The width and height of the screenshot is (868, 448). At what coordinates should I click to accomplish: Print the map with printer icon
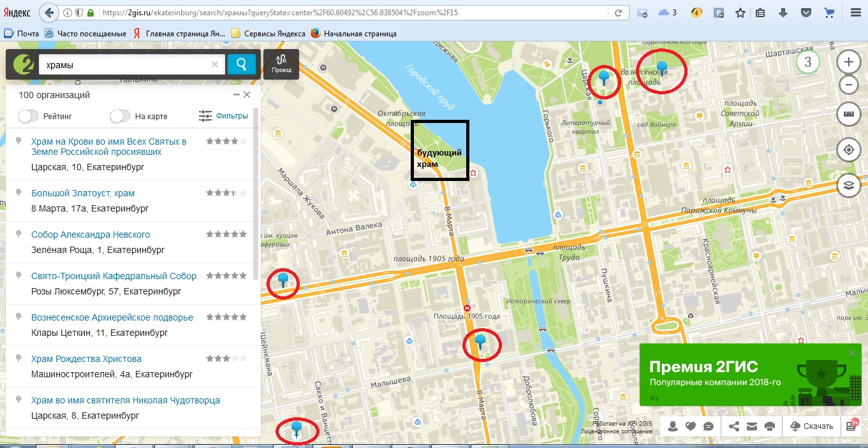click(770, 426)
